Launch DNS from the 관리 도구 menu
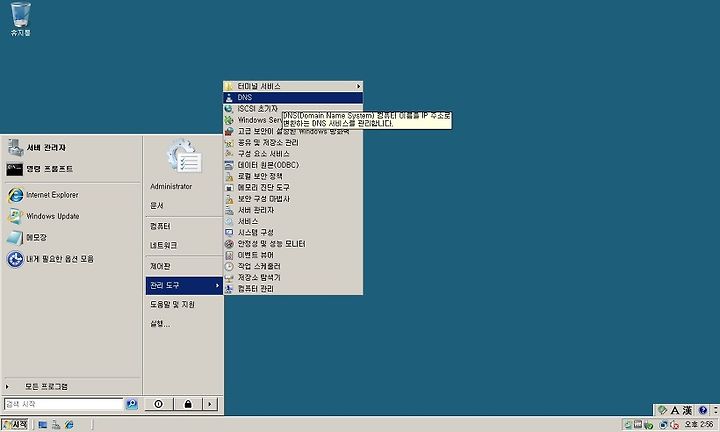720x432 pixels. click(x=293, y=97)
